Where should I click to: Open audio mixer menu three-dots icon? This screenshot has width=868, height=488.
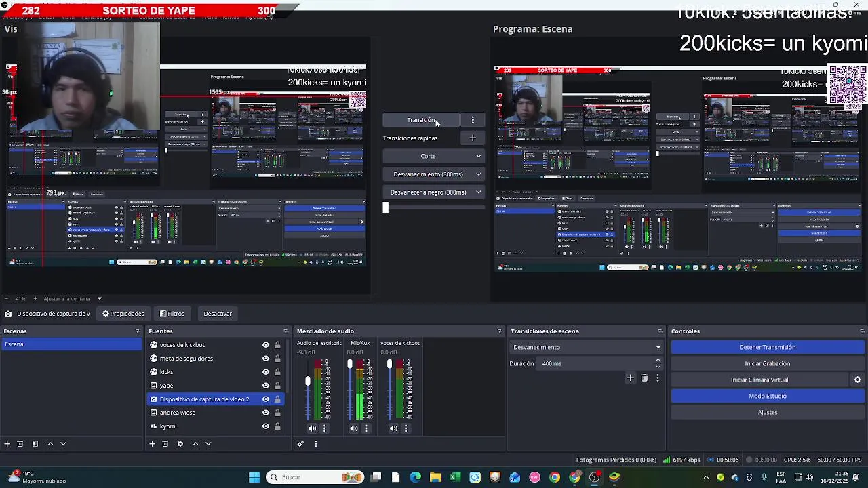tap(315, 444)
